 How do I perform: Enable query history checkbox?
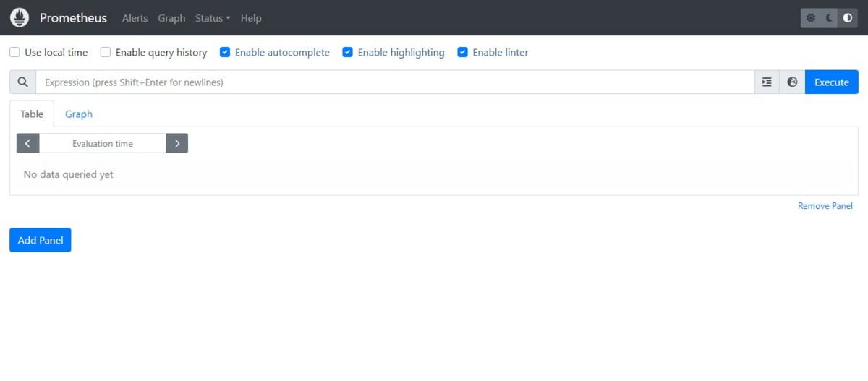[x=106, y=53]
